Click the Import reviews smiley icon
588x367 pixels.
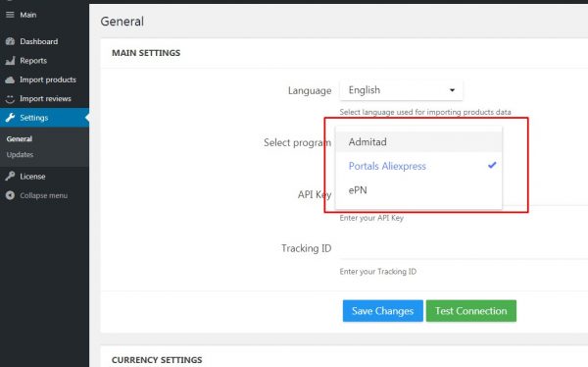pyautogui.click(x=10, y=99)
